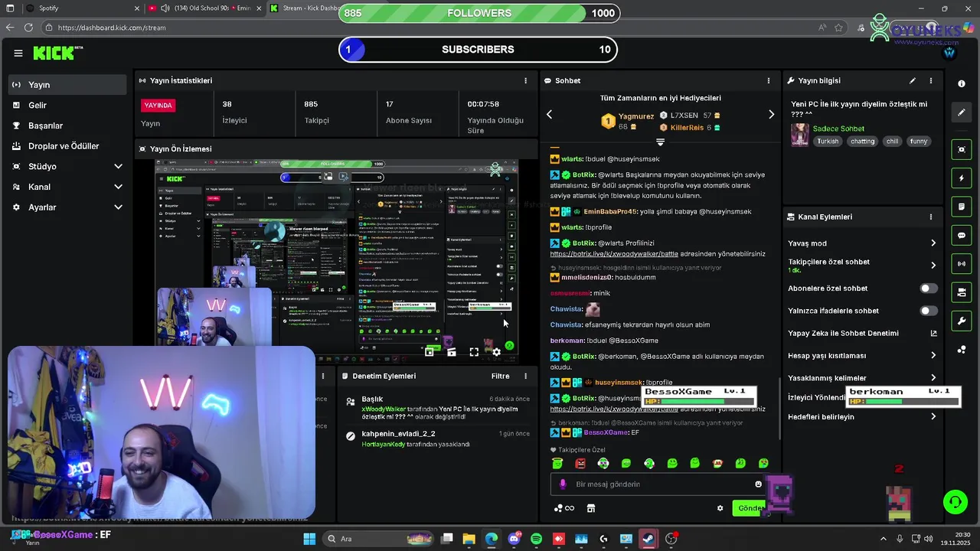Screen dimensions: 980x551
Task: Click the green headset support button
Action: click(x=955, y=502)
